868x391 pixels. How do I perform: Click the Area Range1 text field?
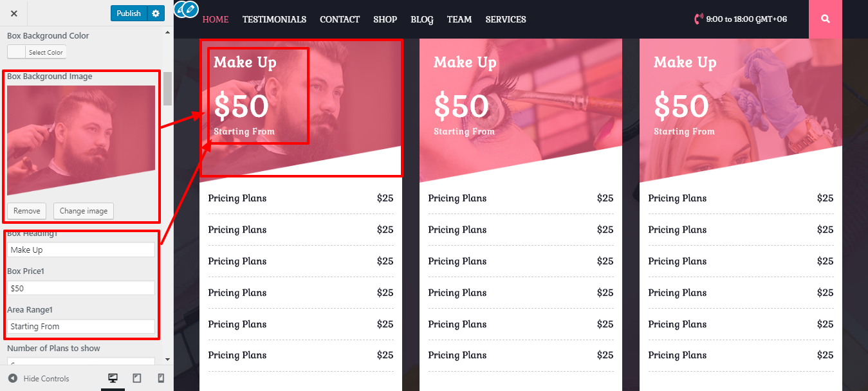point(81,326)
